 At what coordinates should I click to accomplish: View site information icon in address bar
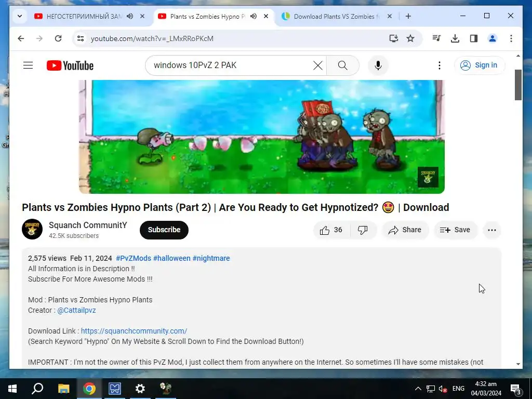81,38
